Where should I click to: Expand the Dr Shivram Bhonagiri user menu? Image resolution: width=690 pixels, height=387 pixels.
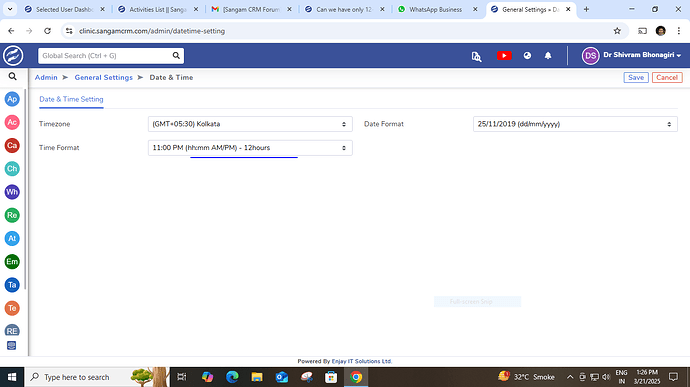tap(631, 55)
